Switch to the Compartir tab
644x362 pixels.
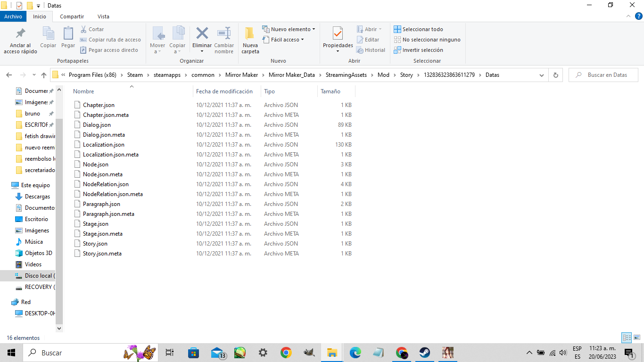(x=72, y=16)
